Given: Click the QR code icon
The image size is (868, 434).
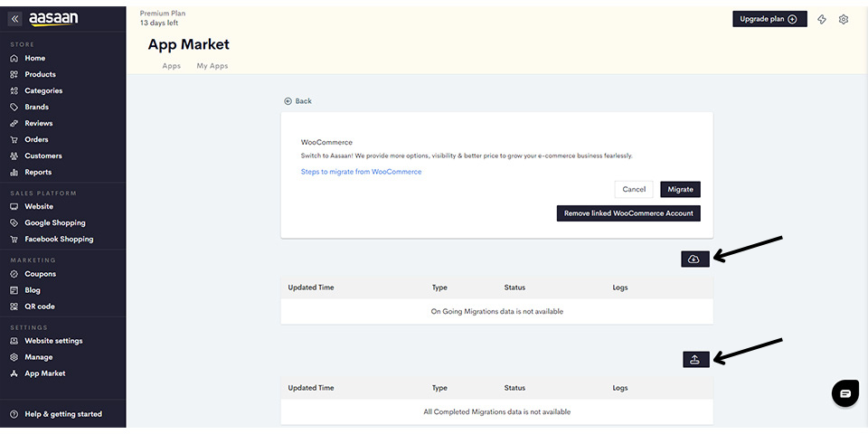Looking at the screenshot, I should [14, 307].
